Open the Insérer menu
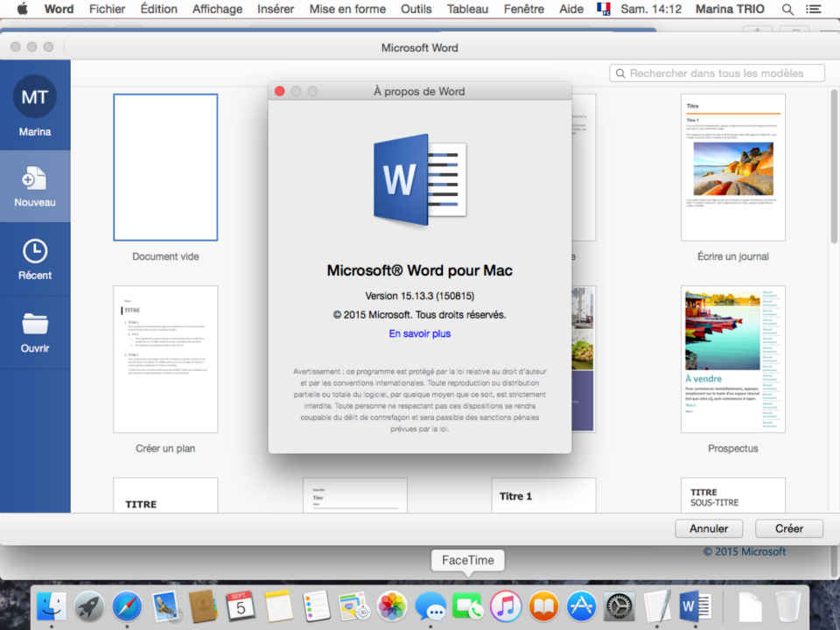Screen dimensions: 840x630 click(x=276, y=9)
